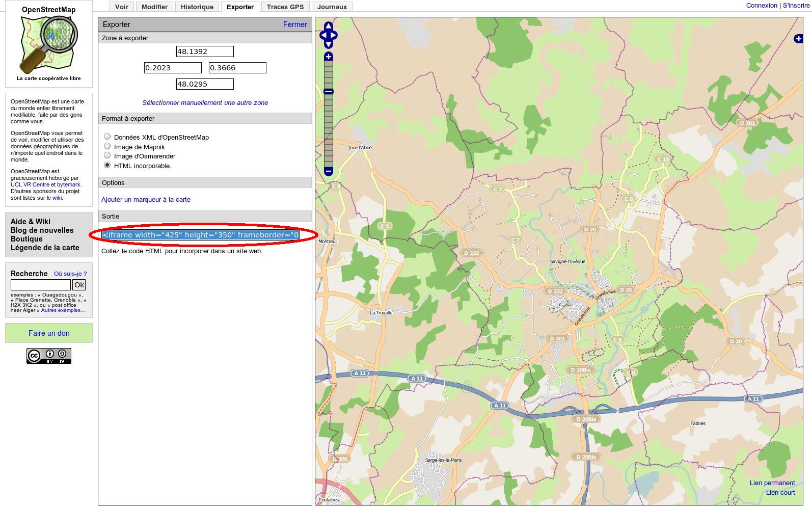Click the wiki sponsors link
Image resolution: width=812 pixels, height=508 pixels.
(x=57, y=198)
